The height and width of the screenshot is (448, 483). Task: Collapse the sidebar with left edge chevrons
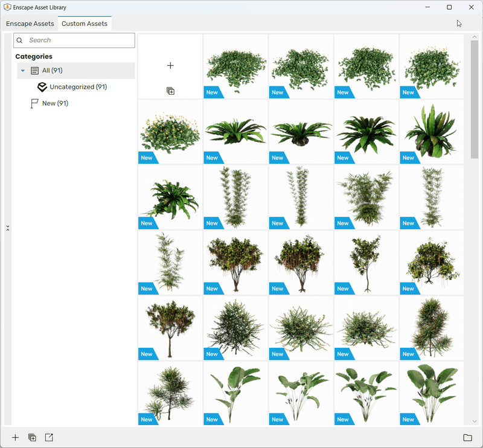pos(8,228)
